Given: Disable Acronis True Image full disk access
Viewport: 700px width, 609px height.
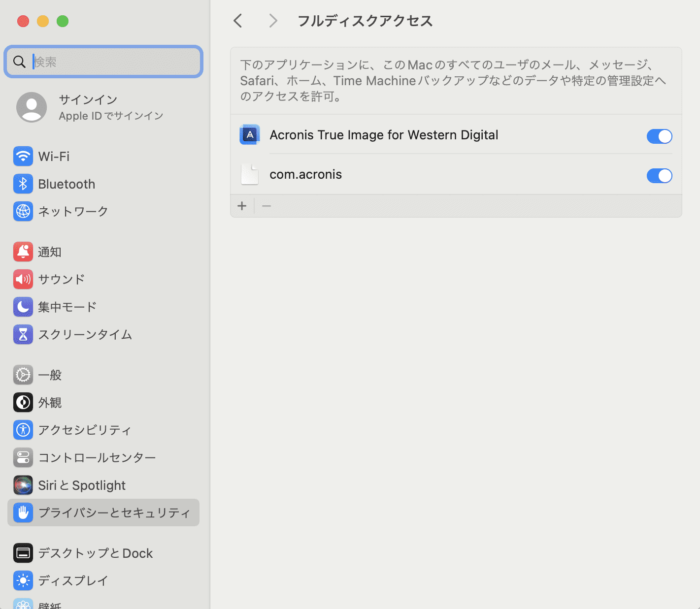Looking at the screenshot, I should click(x=659, y=136).
